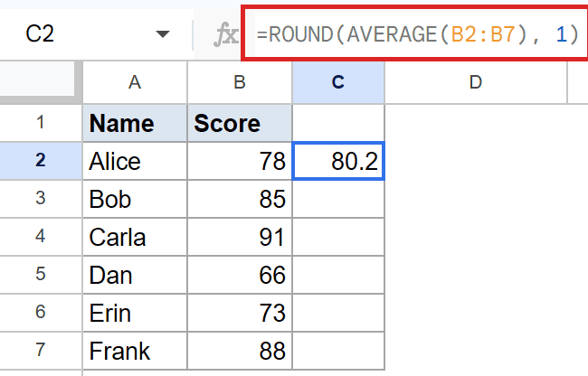The image size is (588, 376).
Task: Select empty cell C1 beside Score
Action: [x=338, y=123]
